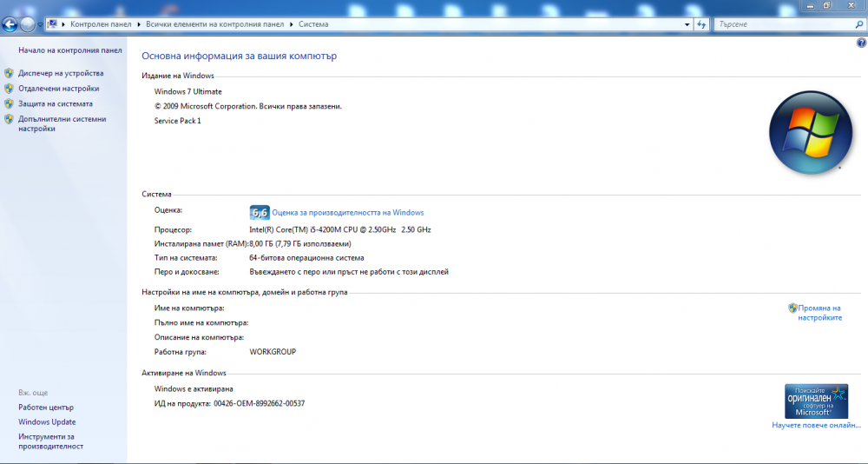Viewport: 868px width, 464px height.
Task: Open recent pages dropdown next to Forward
Action: click(x=40, y=25)
